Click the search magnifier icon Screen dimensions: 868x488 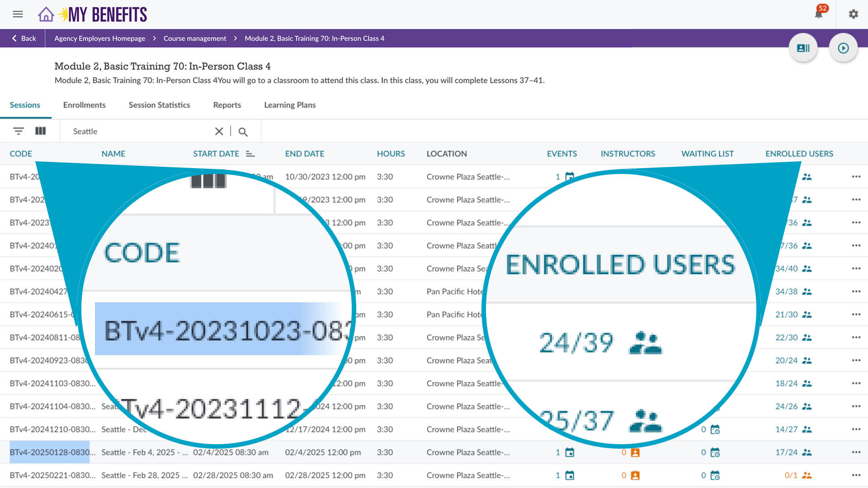pos(243,131)
